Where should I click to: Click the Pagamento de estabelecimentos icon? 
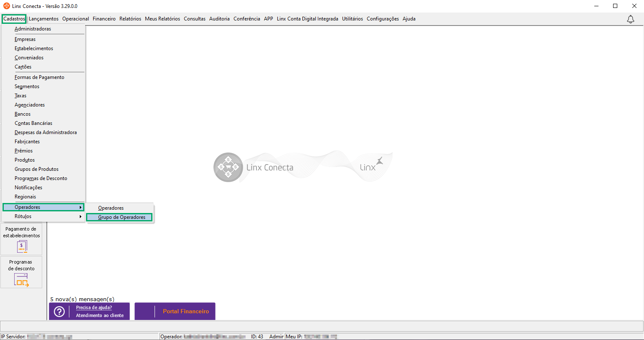22,247
